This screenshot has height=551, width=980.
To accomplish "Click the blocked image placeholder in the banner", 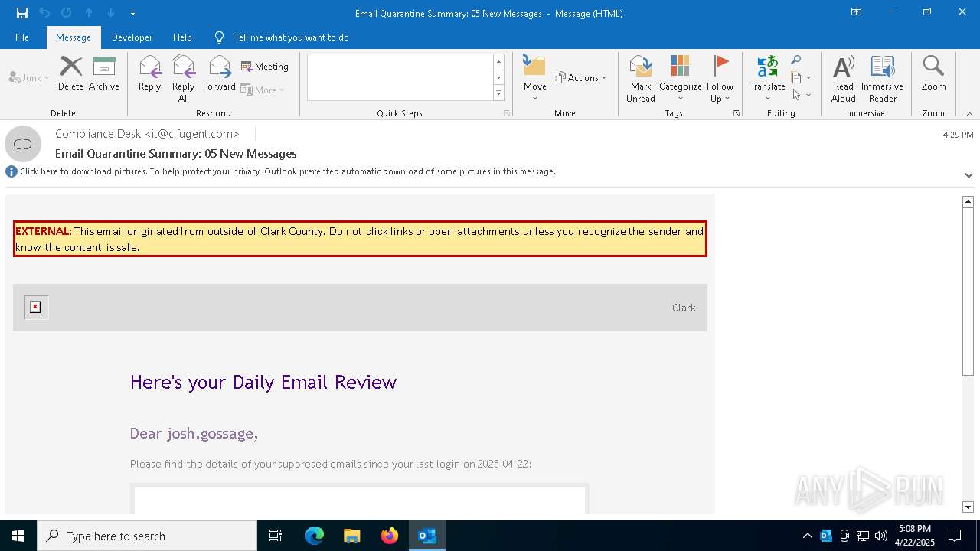I will pyautogui.click(x=35, y=307).
